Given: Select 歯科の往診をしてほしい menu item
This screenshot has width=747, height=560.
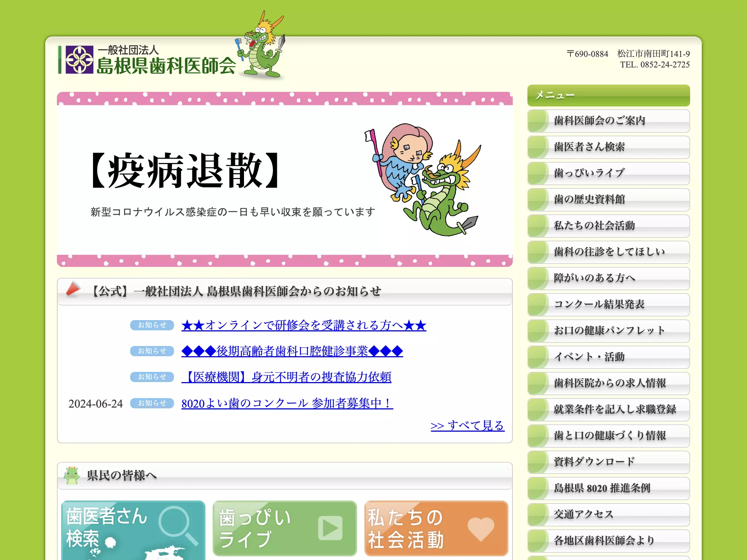Looking at the screenshot, I should click(608, 252).
